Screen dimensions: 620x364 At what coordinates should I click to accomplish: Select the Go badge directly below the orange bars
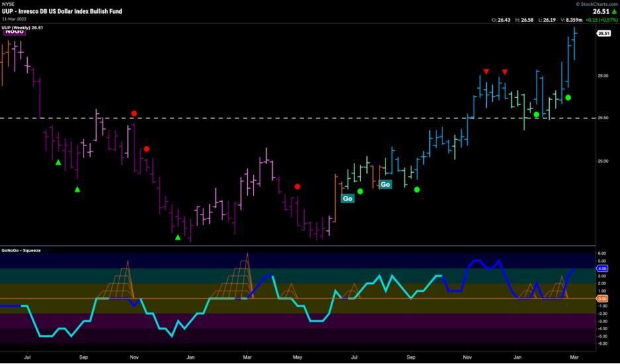pyautogui.click(x=348, y=199)
